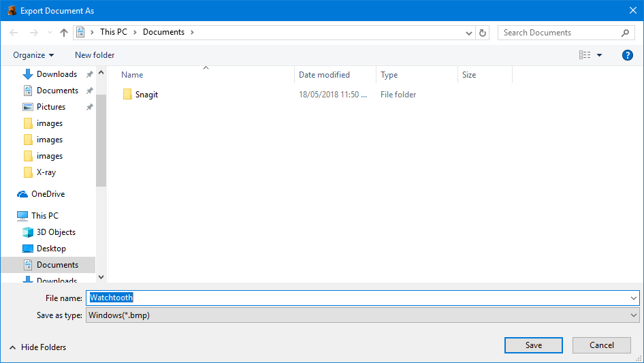644x363 pixels.
Task: Sort by Name column header
Action: click(x=132, y=75)
